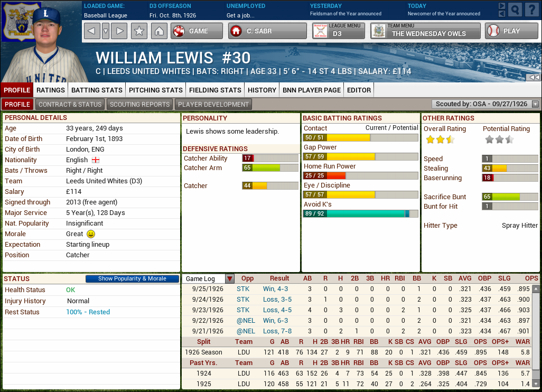Image resolution: width=542 pixels, height=392 pixels.
Task: Click STK link for 9/25/1926 game
Action: 243,289
